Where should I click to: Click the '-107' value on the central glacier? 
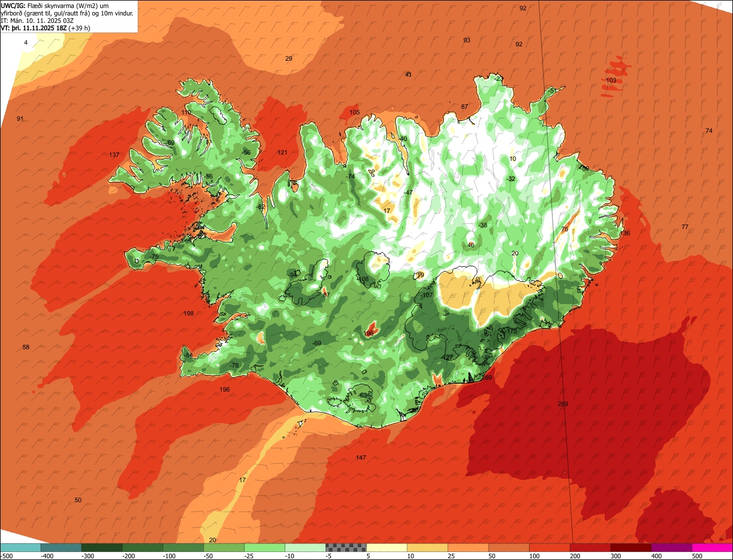coord(427,295)
